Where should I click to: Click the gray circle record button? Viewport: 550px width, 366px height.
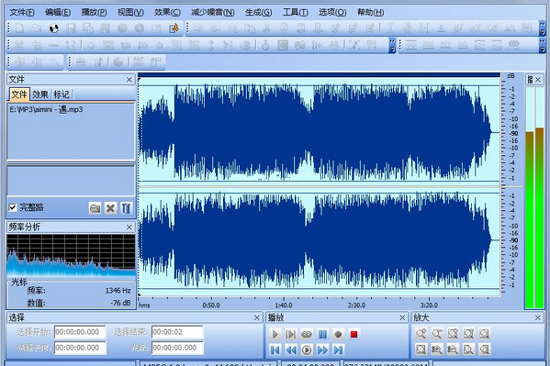(x=338, y=334)
